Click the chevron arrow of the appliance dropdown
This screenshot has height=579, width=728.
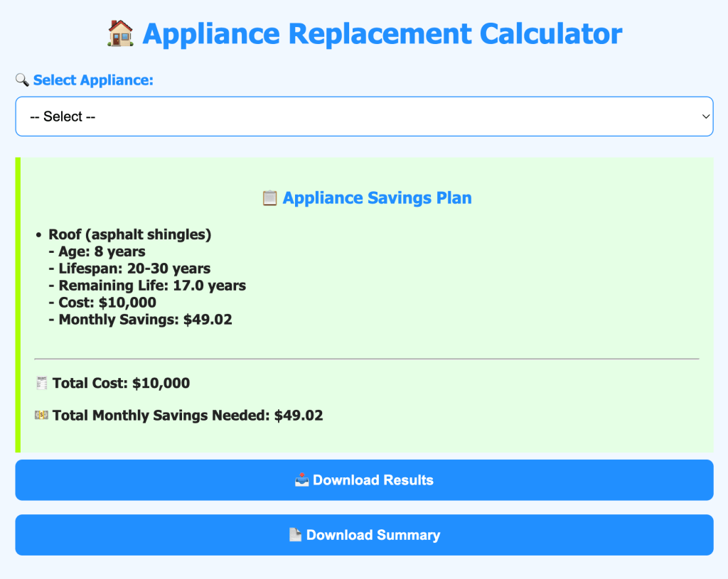(x=705, y=117)
